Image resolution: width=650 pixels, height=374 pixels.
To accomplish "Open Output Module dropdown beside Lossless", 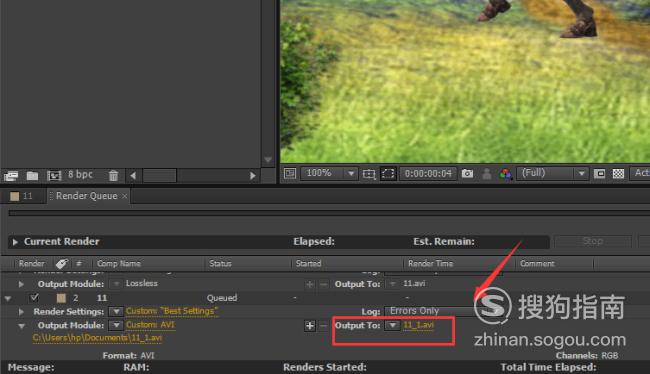I will click(116, 284).
